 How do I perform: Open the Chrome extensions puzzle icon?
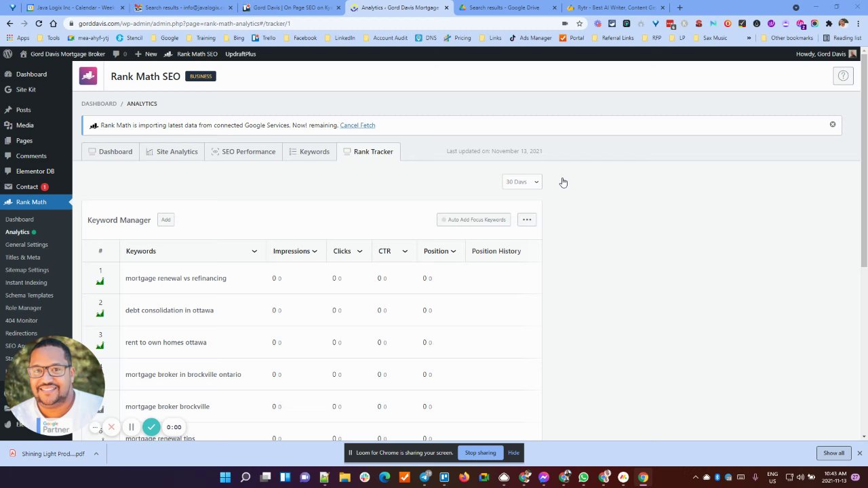(829, 23)
